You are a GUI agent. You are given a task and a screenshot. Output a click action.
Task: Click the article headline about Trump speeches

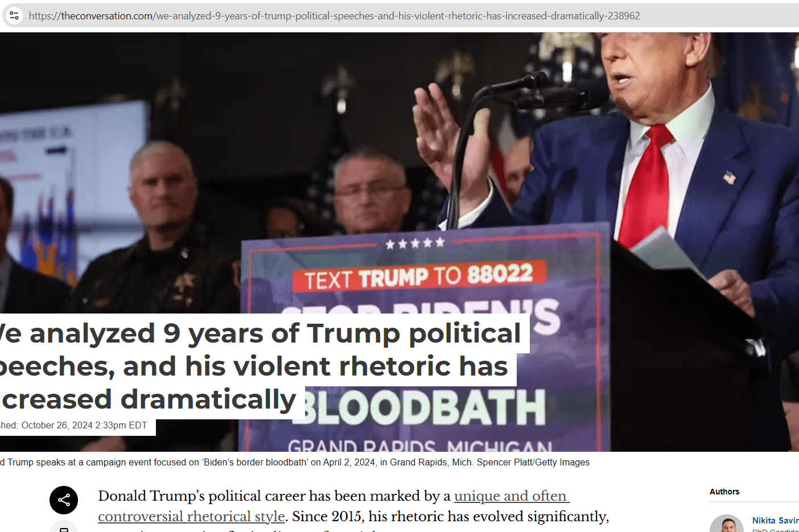[259, 366]
